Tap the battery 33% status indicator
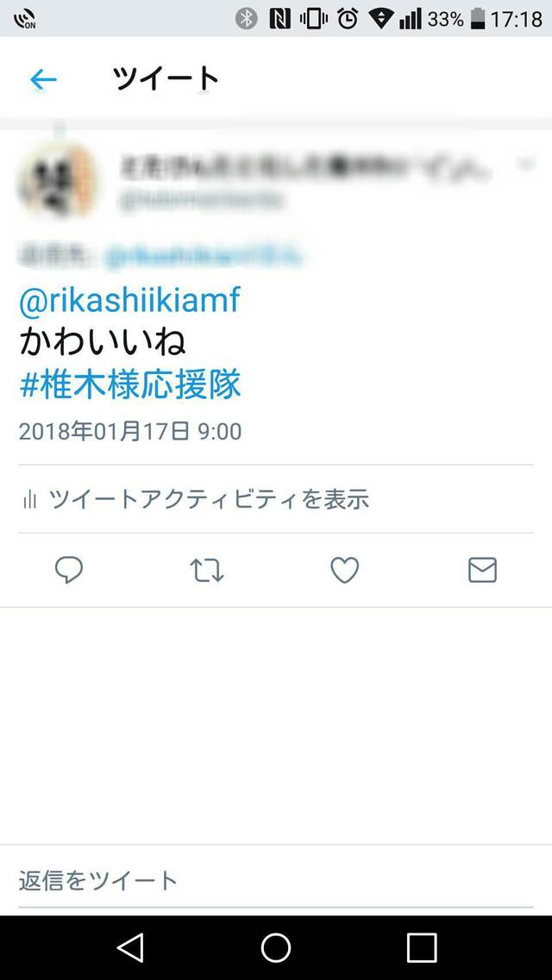 455,19
